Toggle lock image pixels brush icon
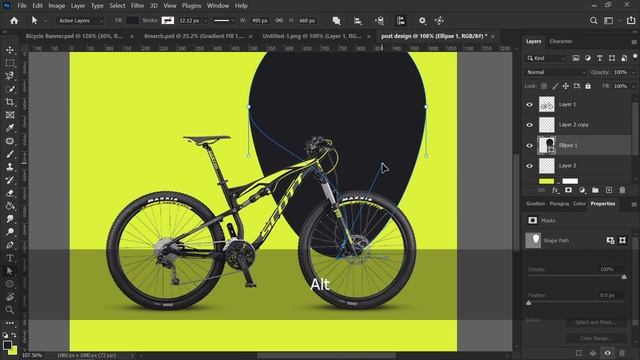The width and height of the screenshot is (640, 360). click(555, 86)
